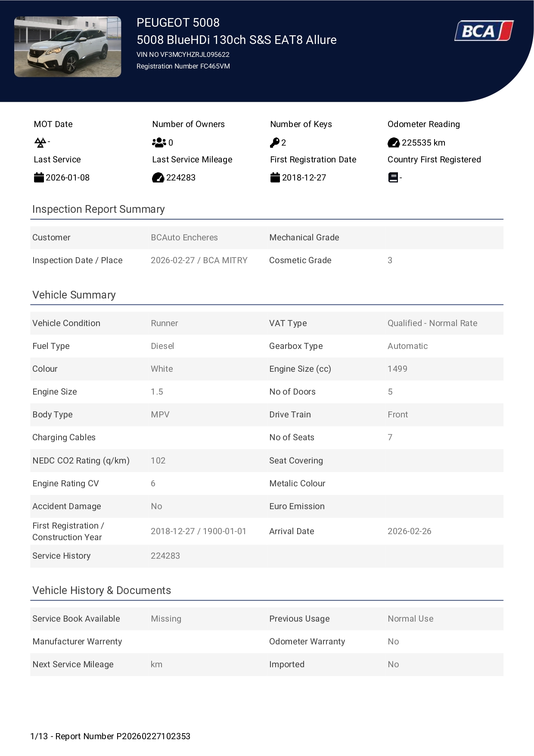The width and height of the screenshot is (534, 756).
Task: Select the VIN number text in header
Action: 183,55
